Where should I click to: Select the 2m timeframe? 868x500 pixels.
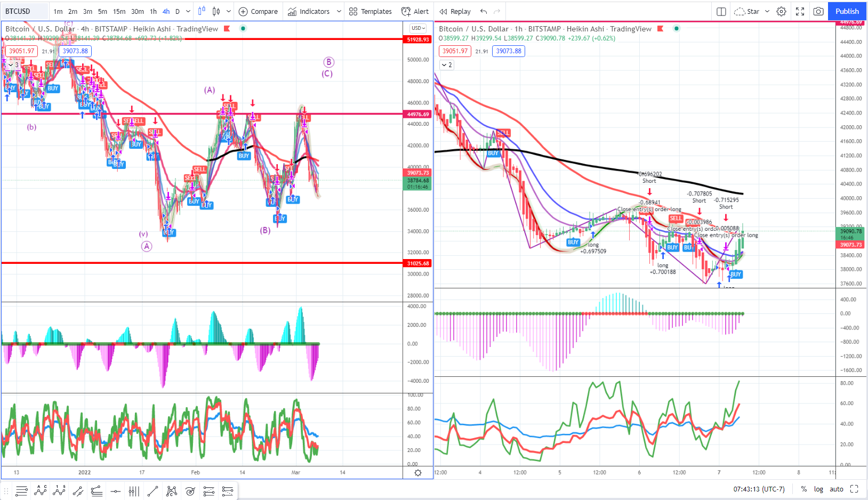tap(73, 11)
